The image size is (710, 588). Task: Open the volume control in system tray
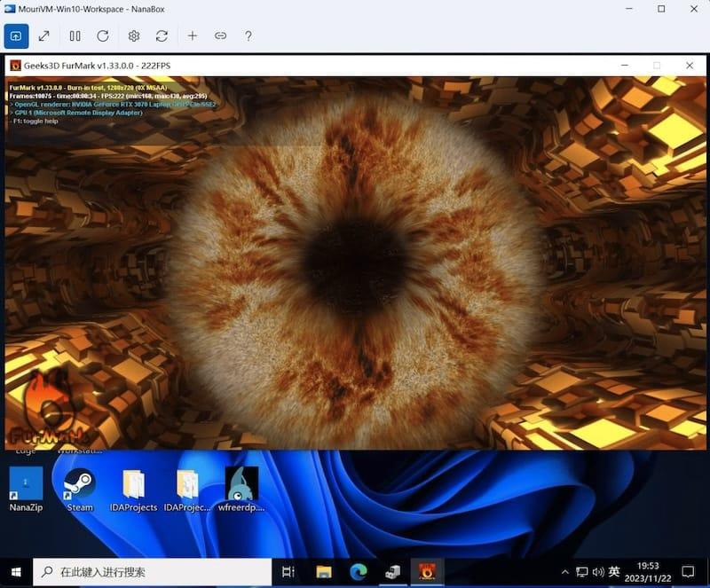(x=598, y=572)
